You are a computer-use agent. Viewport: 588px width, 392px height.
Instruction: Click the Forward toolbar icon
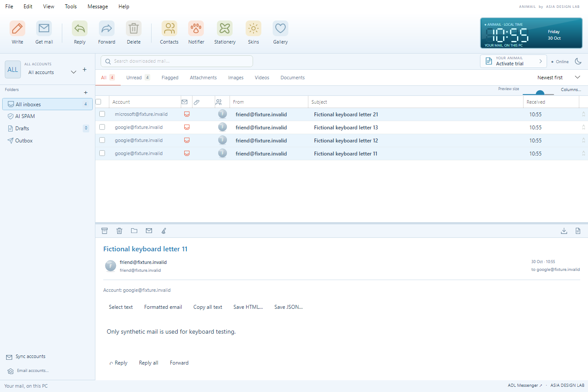pos(107,29)
